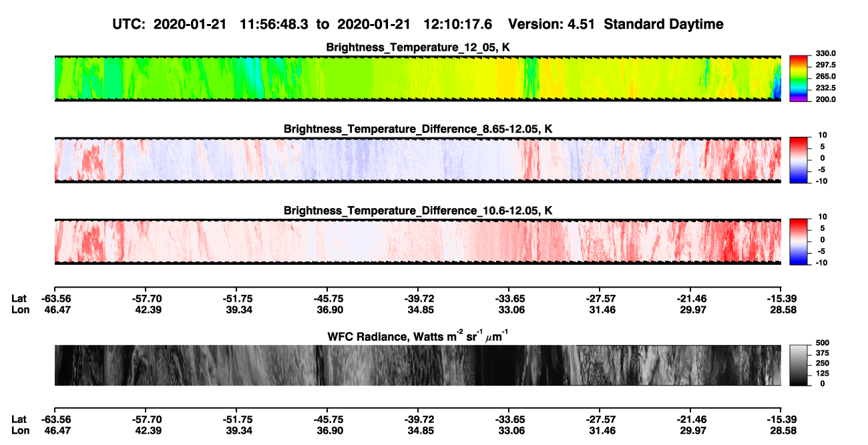868x445 pixels.
Task: Click the 125 tick on the WFC colorbar
Action: [822, 373]
